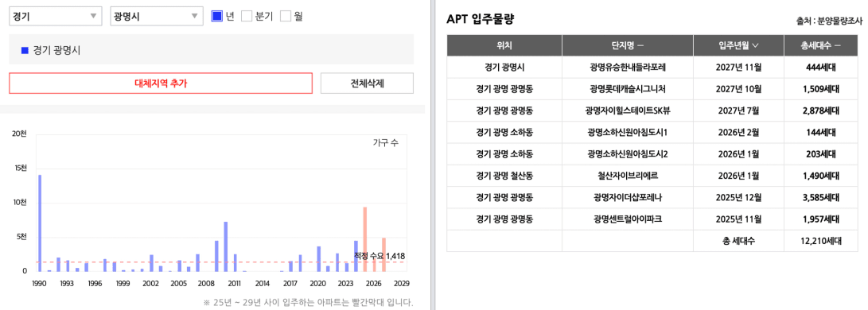Click the 203세대 household count
The width and height of the screenshot is (868, 310).
tap(820, 154)
